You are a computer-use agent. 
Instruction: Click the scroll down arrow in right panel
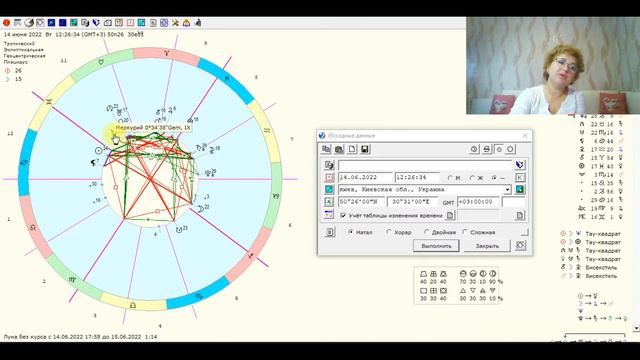coord(636,328)
